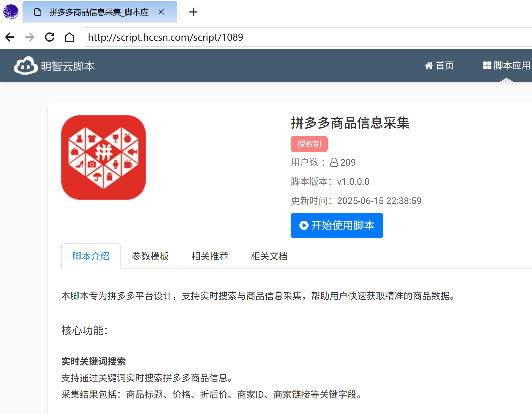Switch to the 参数模板 tab
The width and height of the screenshot is (532, 414).
click(x=150, y=256)
